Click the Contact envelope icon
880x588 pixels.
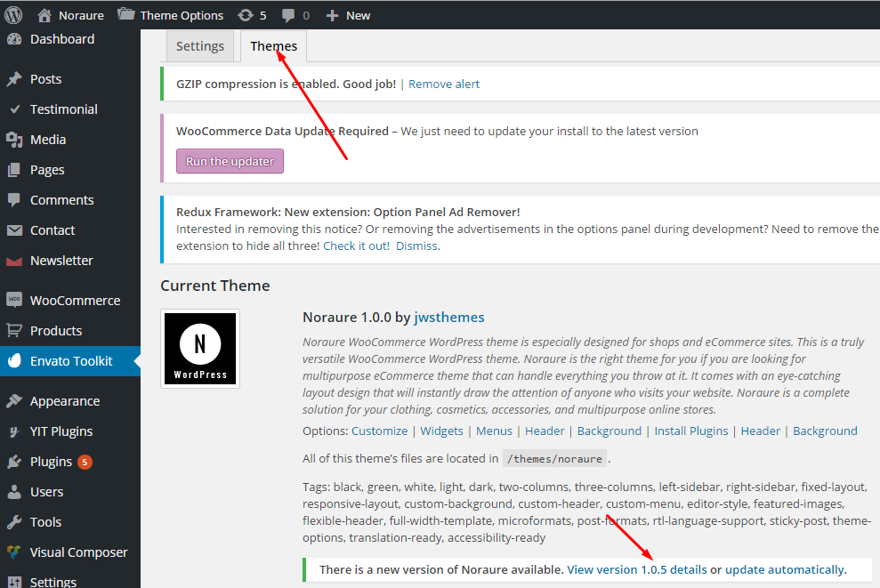point(14,230)
